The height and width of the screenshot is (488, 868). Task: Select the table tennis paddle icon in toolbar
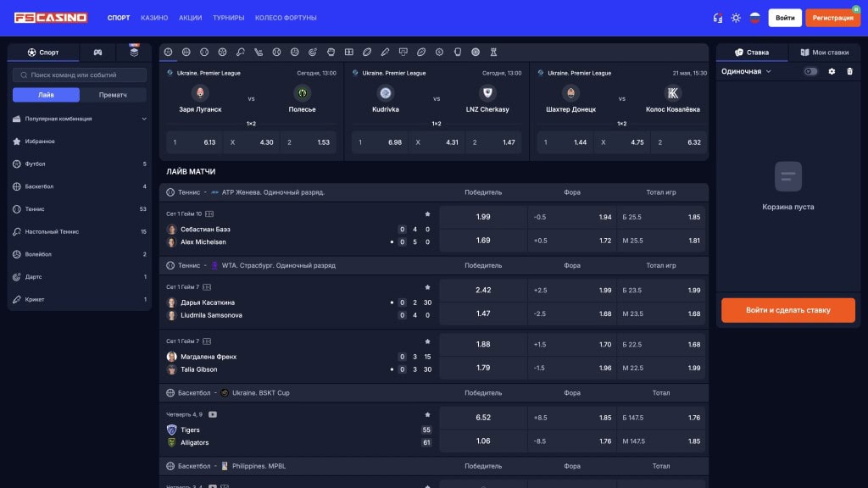pos(240,52)
